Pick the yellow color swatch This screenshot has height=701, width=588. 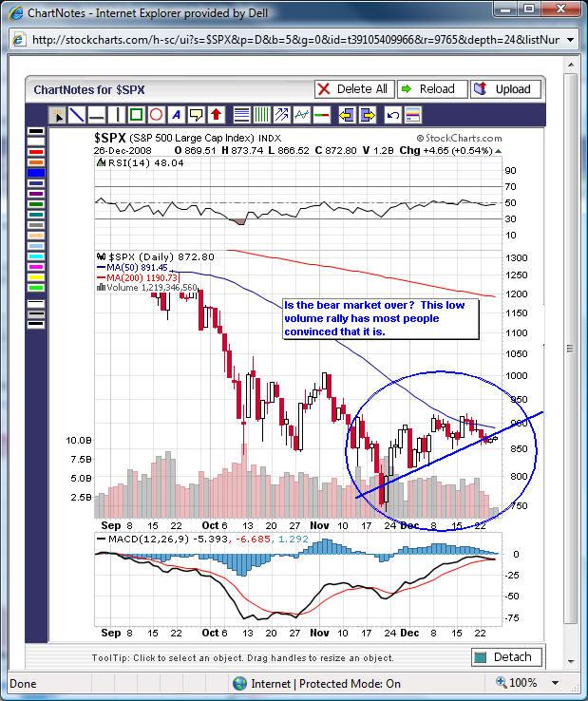[36, 277]
